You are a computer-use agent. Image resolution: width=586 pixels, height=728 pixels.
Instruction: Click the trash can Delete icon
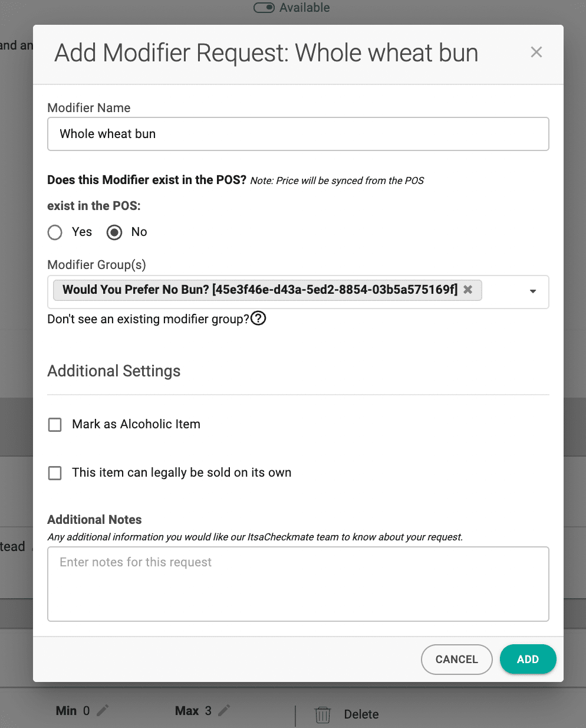[322, 714]
